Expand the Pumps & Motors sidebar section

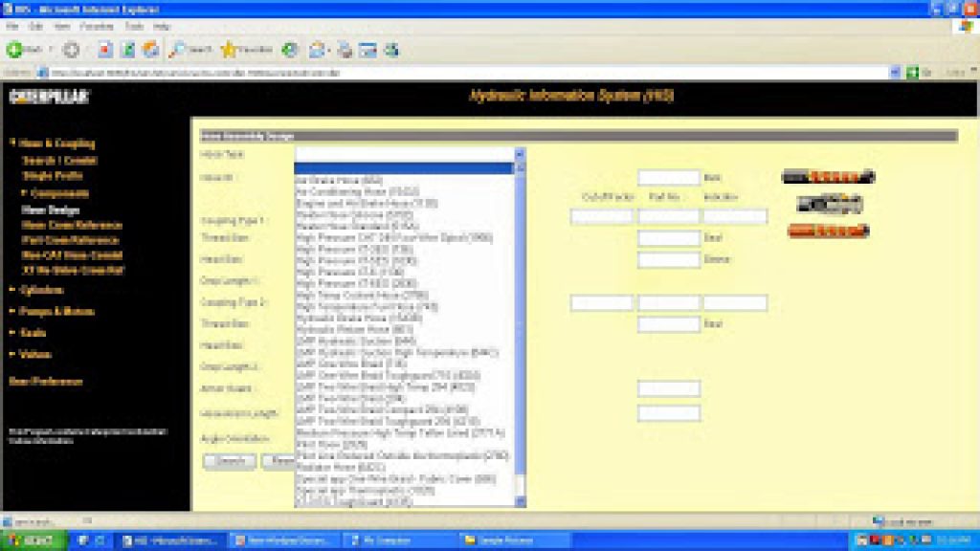[x=12, y=311]
